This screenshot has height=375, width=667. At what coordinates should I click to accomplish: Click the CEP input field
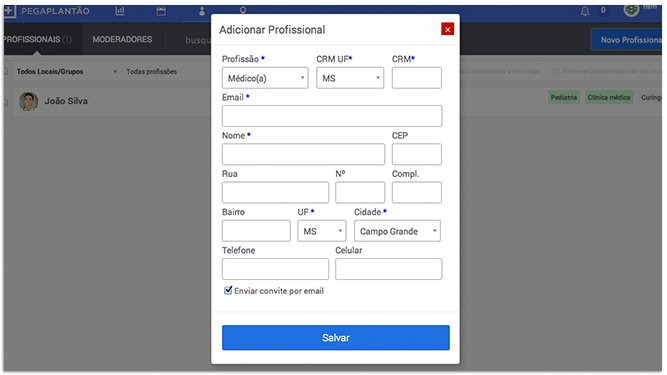tap(416, 154)
